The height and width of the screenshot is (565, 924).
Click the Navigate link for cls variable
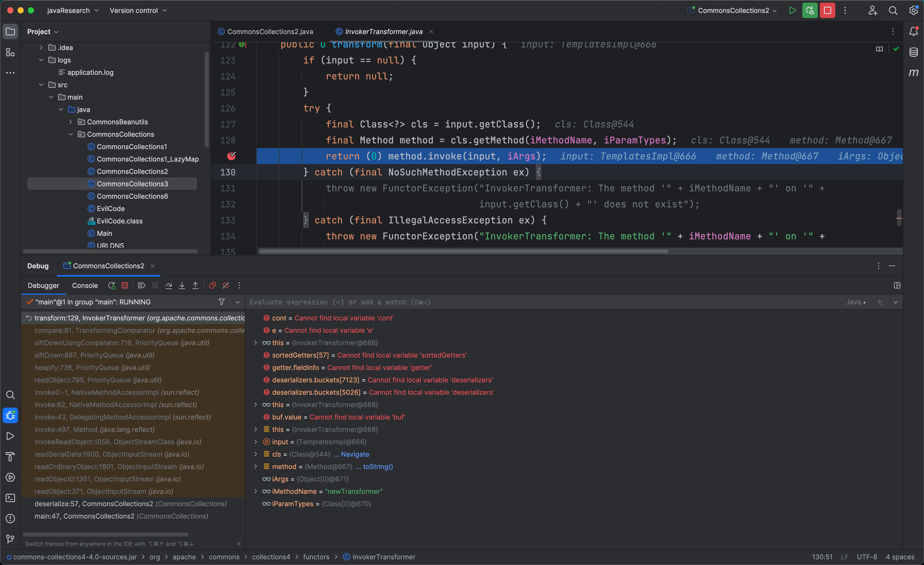355,454
